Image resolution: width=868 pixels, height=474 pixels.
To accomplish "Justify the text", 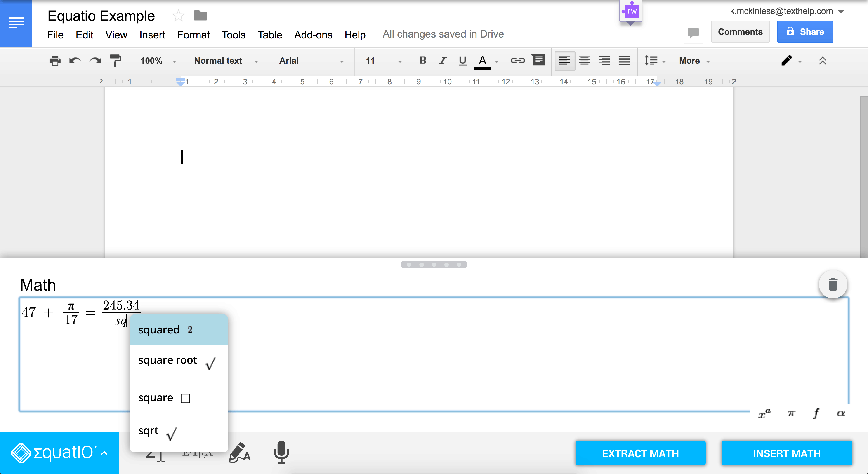I will (x=624, y=61).
